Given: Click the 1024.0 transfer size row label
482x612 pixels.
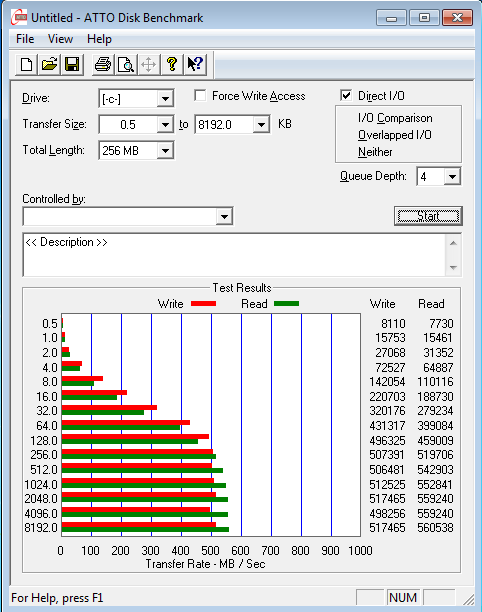Looking at the screenshot, I should (x=41, y=484).
